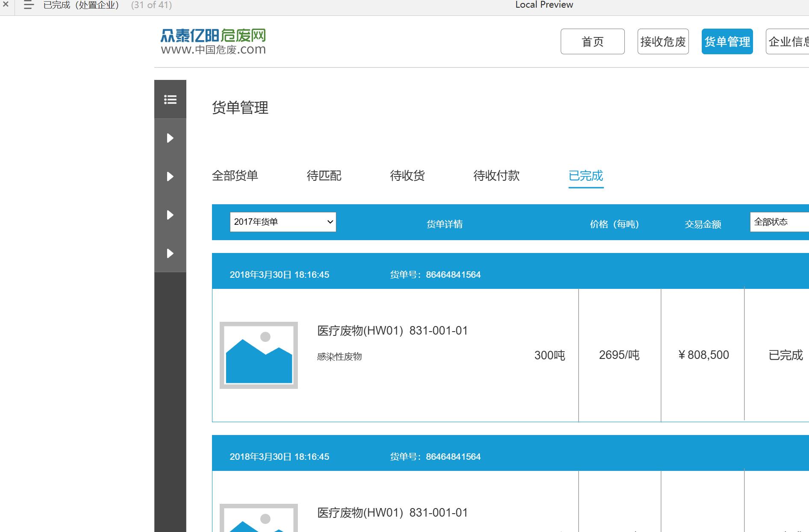
Task: Open the 接收危废 page
Action: click(x=663, y=41)
